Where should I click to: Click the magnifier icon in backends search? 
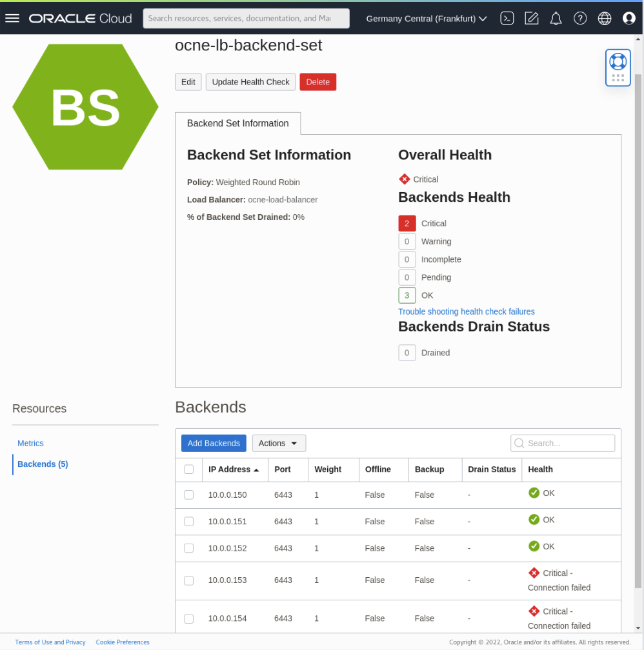click(x=519, y=443)
